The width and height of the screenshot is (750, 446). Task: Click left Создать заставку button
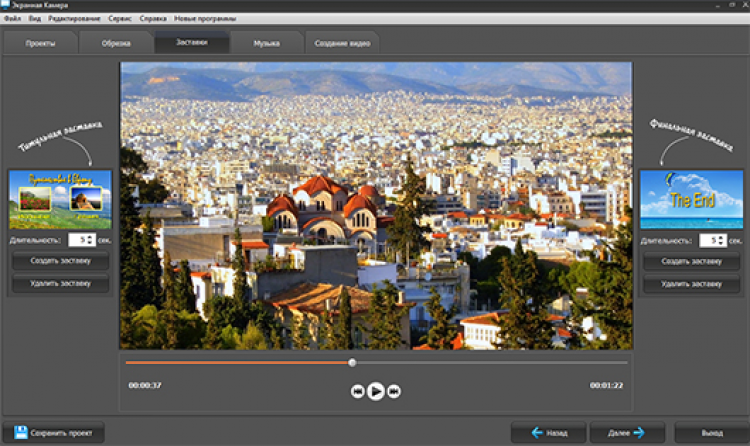tap(60, 262)
